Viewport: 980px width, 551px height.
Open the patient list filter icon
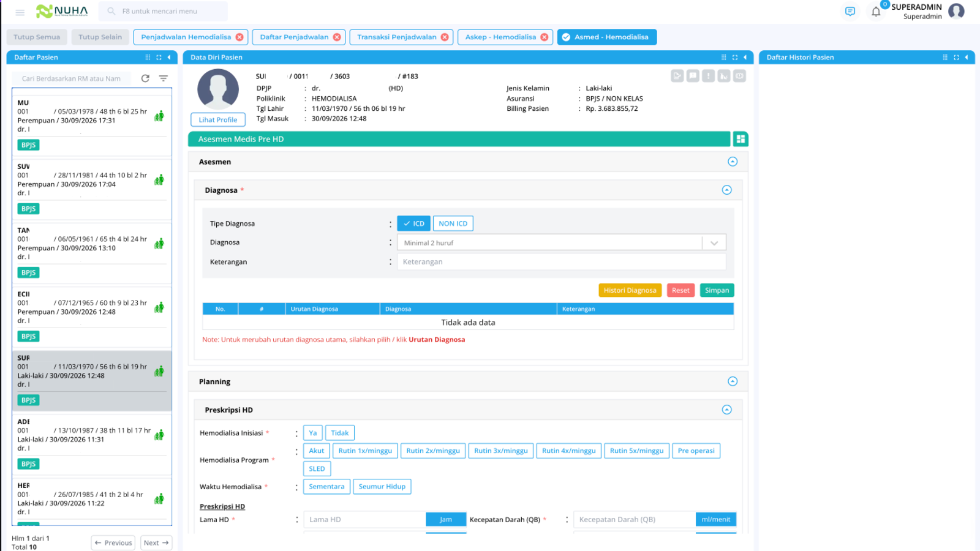[x=164, y=78]
